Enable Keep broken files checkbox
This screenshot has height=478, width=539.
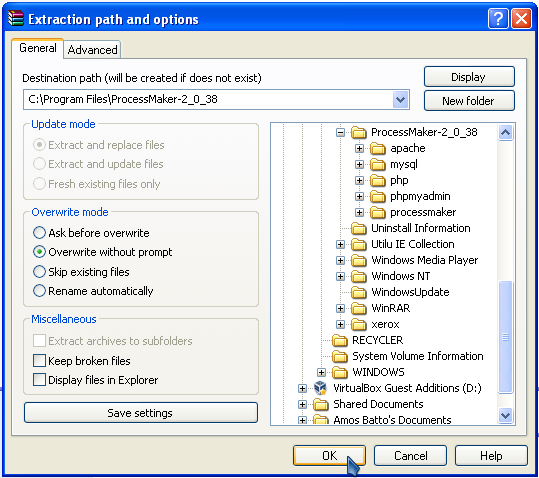coord(39,361)
